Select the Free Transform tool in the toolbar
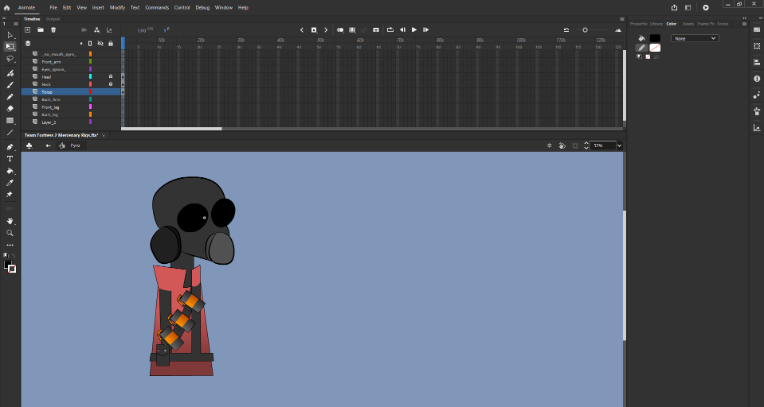The width and height of the screenshot is (764, 407). coord(10,47)
